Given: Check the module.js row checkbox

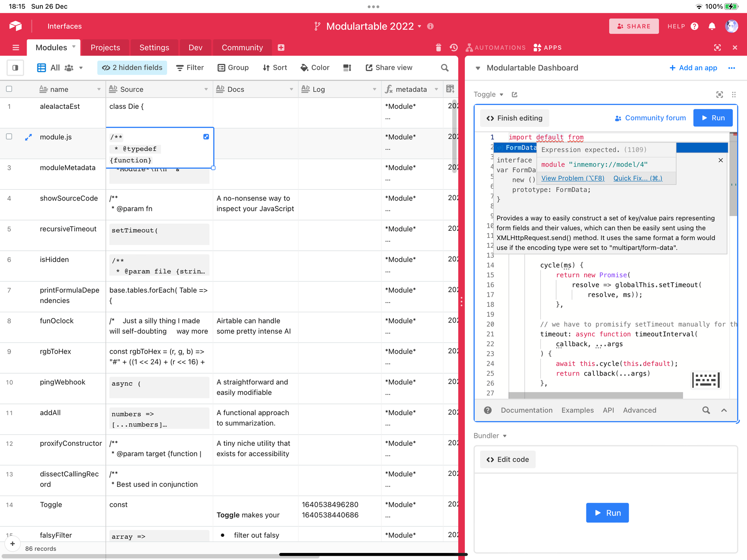Looking at the screenshot, I should click(x=9, y=137).
